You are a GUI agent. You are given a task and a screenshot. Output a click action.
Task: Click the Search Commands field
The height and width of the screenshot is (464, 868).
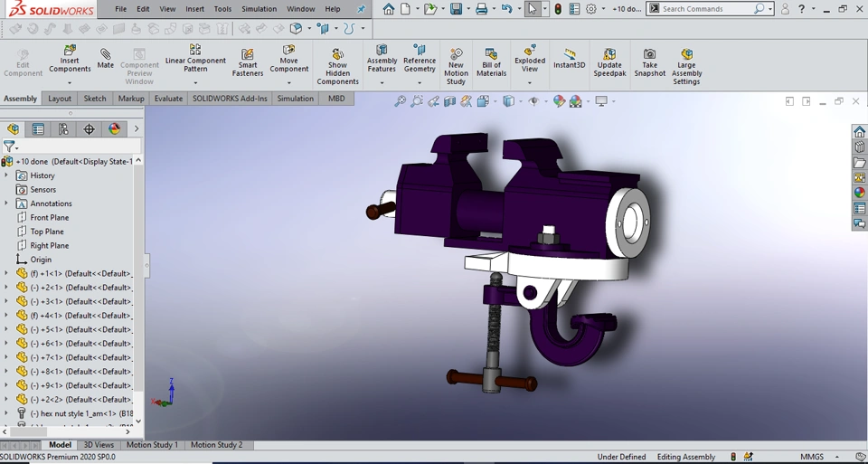(705, 9)
